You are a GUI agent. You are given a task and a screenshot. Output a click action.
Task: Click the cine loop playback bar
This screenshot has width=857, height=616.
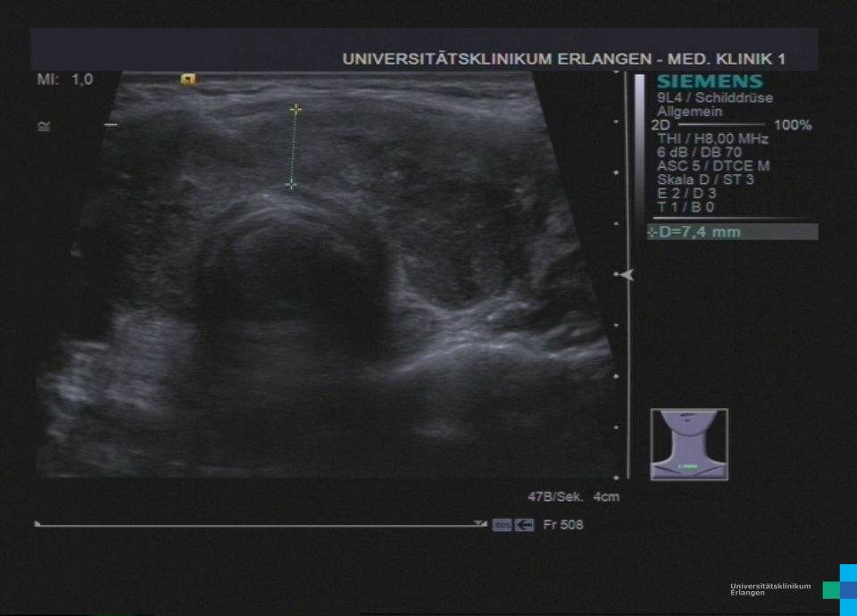tap(259, 525)
